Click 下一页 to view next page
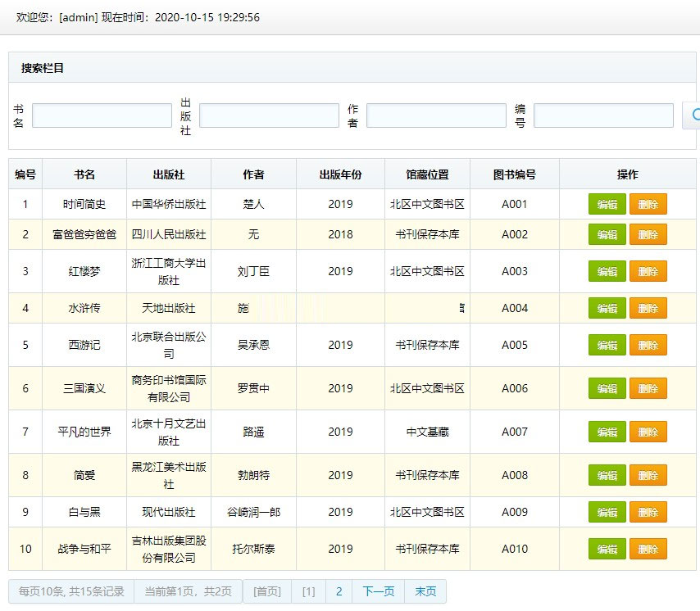 point(378,591)
